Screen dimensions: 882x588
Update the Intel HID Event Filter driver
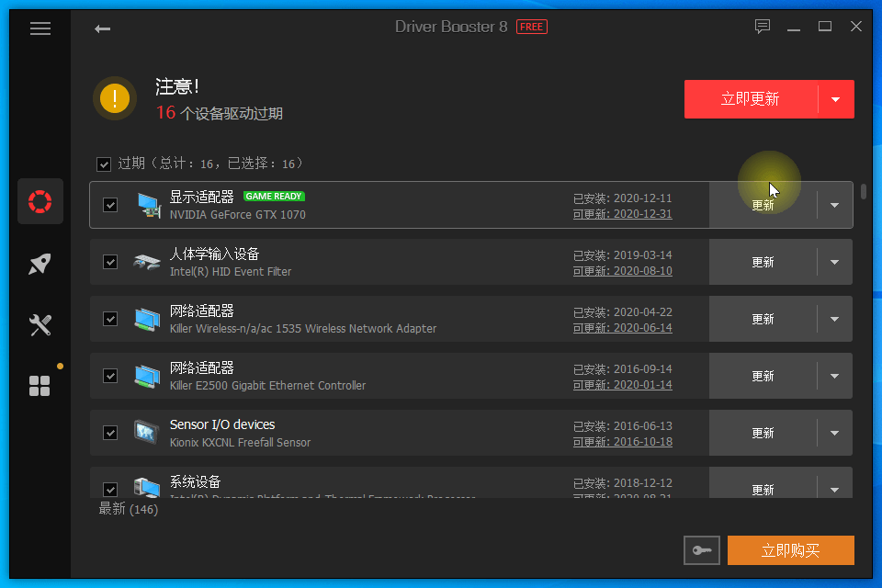click(763, 262)
